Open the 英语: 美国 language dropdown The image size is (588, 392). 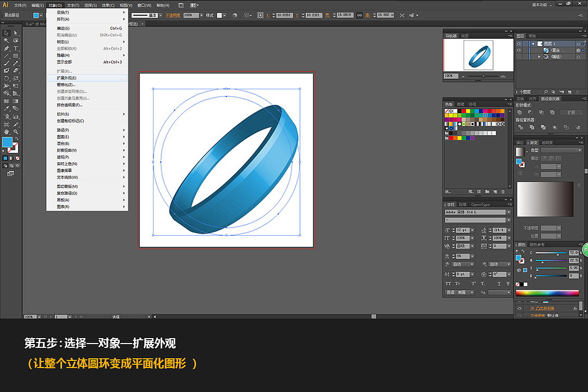(x=460, y=292)
